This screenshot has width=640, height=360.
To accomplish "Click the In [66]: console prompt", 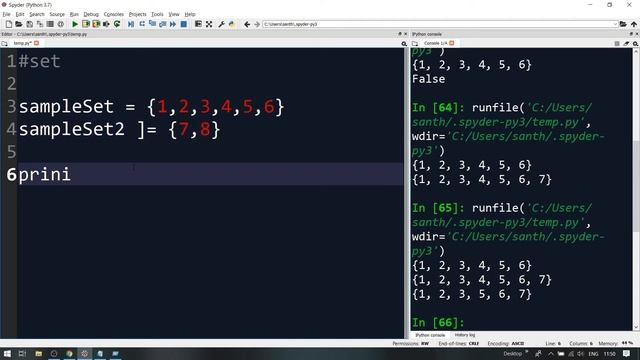I will [x=438, y=323].
